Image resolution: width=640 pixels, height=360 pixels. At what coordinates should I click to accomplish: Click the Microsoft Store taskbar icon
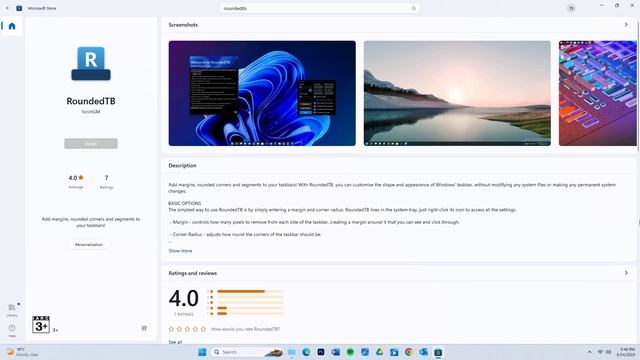[438, 352]
